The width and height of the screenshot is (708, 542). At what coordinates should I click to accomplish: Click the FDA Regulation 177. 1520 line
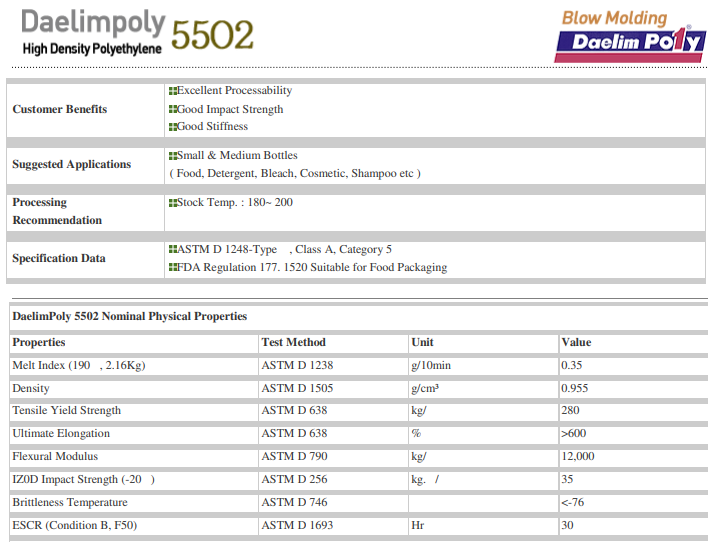[x=308, y=267]
